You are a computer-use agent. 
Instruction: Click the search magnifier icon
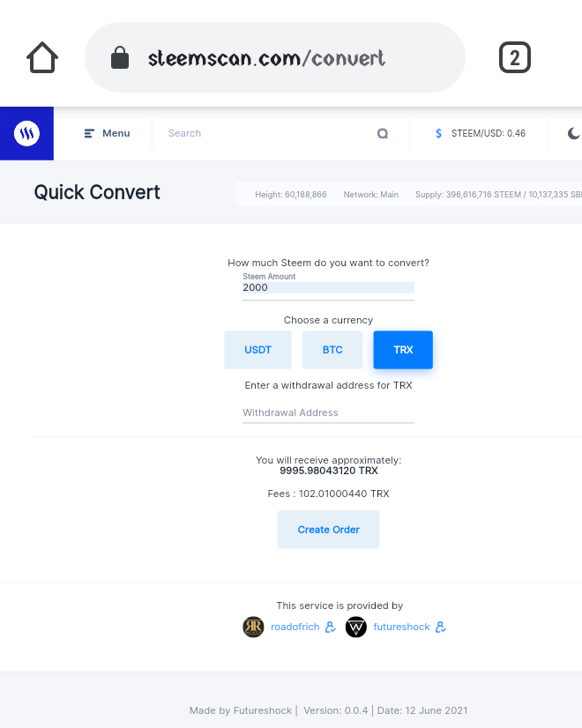coord(383,134)
